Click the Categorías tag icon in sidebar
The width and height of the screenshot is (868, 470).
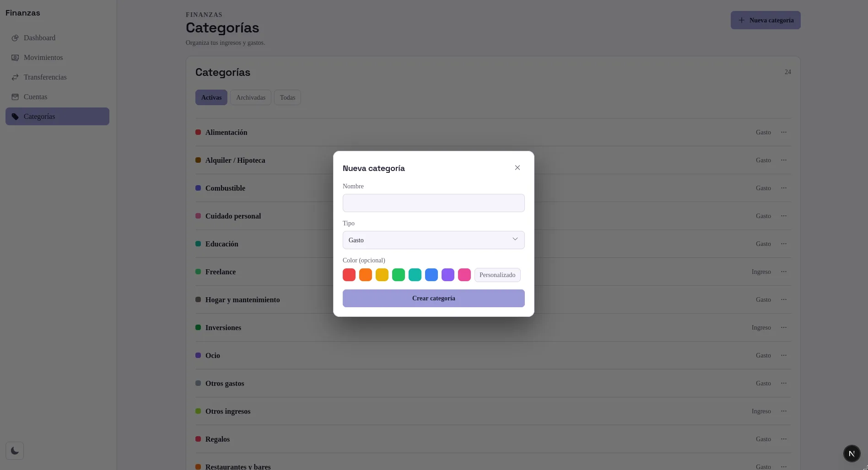(x=15, y=117)
